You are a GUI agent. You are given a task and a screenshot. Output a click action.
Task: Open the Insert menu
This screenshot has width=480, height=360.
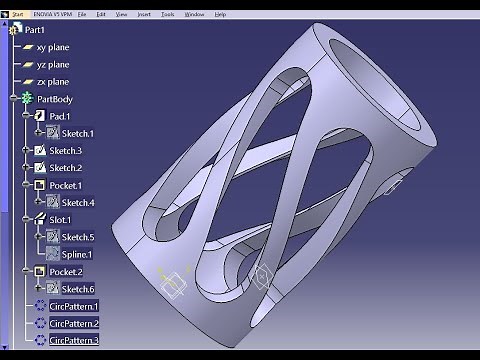(144, 14)
